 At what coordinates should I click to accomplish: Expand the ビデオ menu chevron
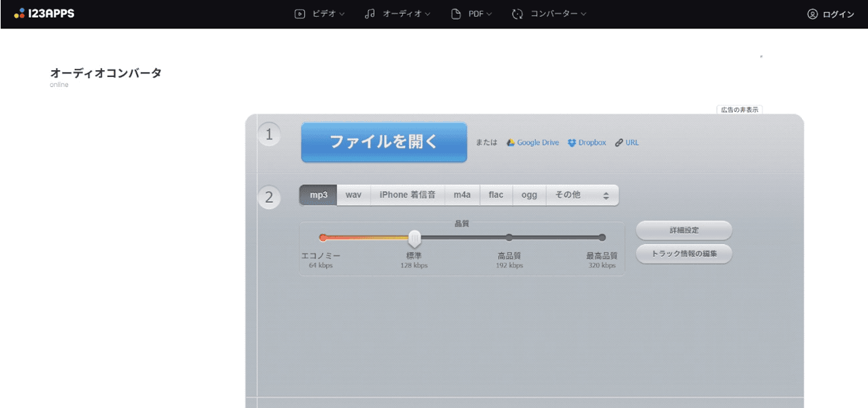point(342,14)
